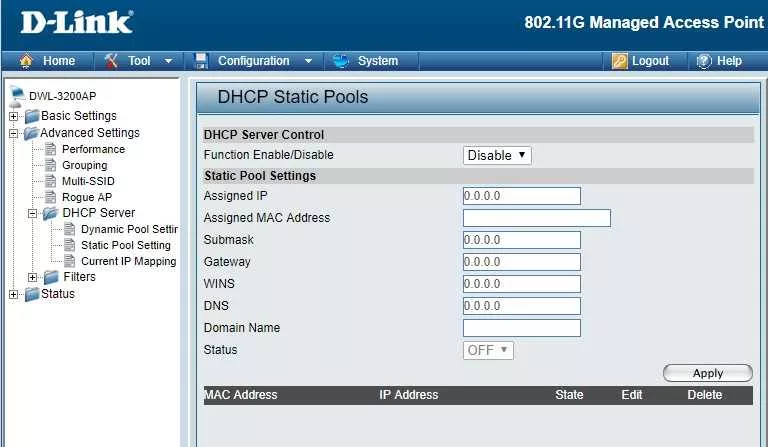768x447 pixels.
Task: Click the Configuration floppy disk icon
Action: coord(201,61)
